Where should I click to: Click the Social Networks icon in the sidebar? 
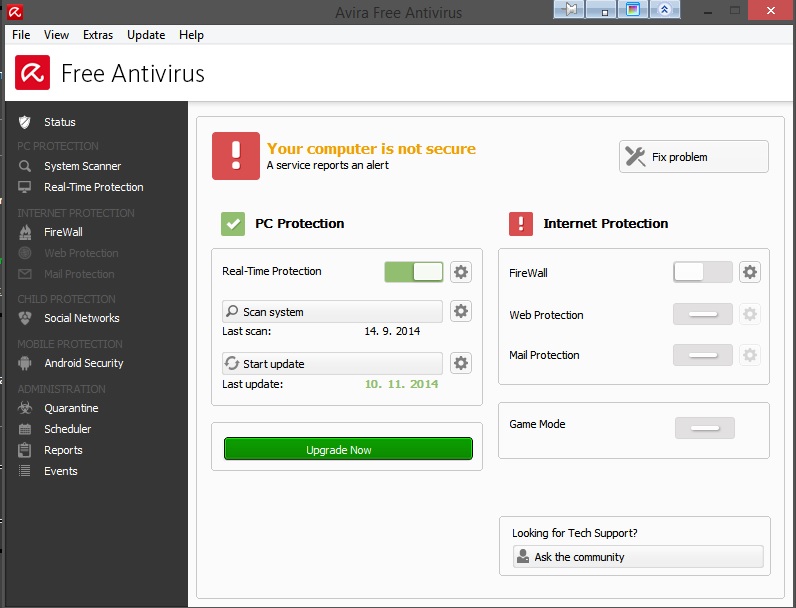click(x=24, y=318)
